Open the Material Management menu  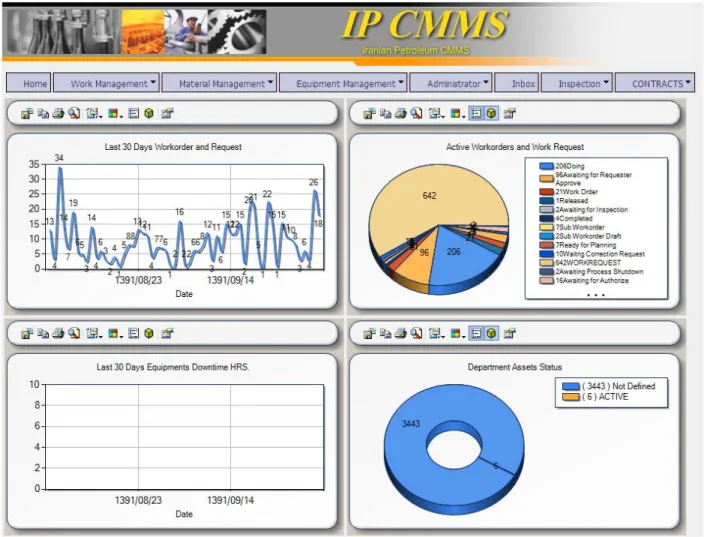pos(219,83)
